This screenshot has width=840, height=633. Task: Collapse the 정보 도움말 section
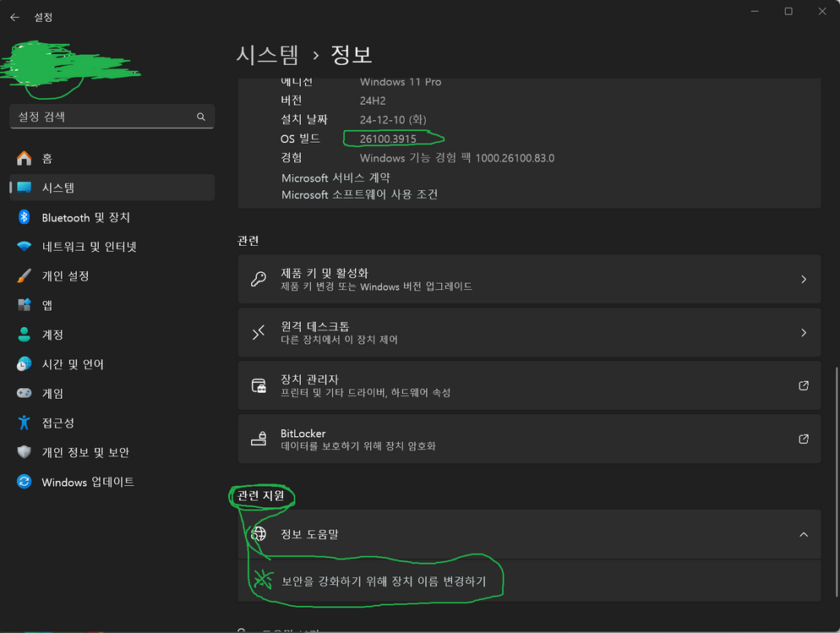[x=803, y=534]
